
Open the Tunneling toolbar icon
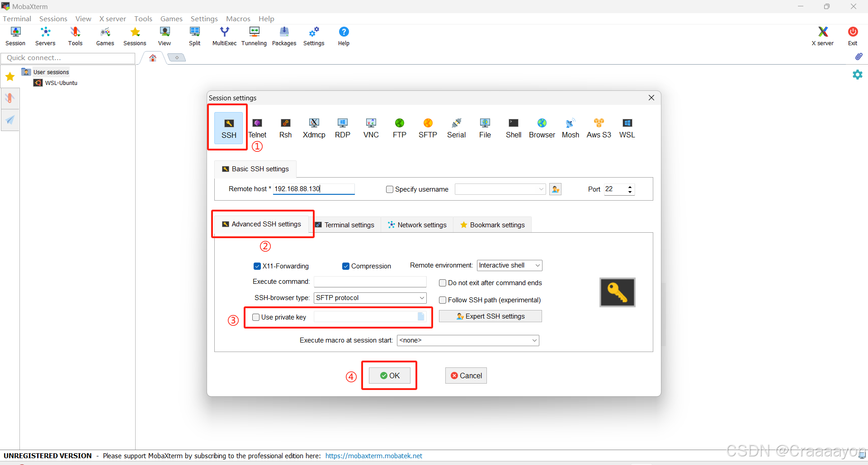point(254,36)
